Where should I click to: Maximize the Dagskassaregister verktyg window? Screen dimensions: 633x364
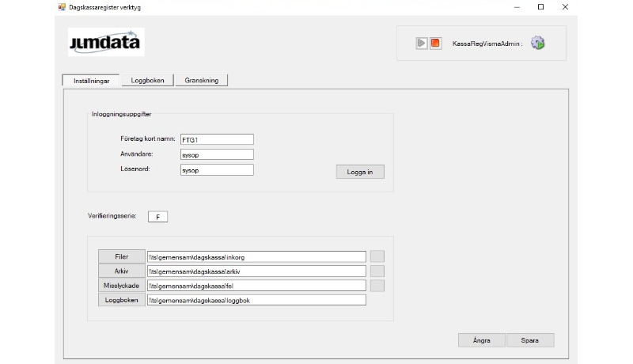(x=541, y=7)
